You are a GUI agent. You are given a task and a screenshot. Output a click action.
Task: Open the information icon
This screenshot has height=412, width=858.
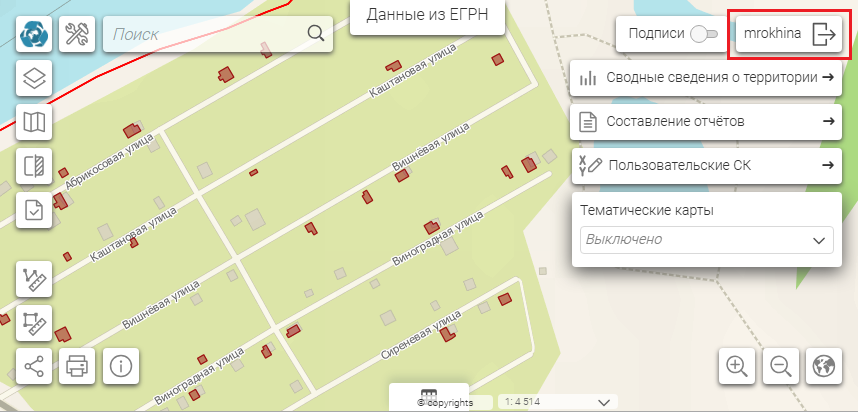(x=121, y=365)
